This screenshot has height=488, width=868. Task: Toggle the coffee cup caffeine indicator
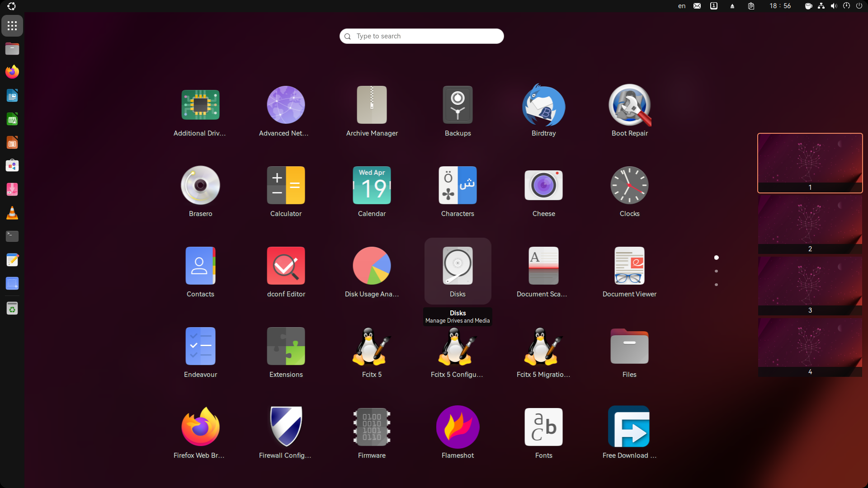pos(808,6)
